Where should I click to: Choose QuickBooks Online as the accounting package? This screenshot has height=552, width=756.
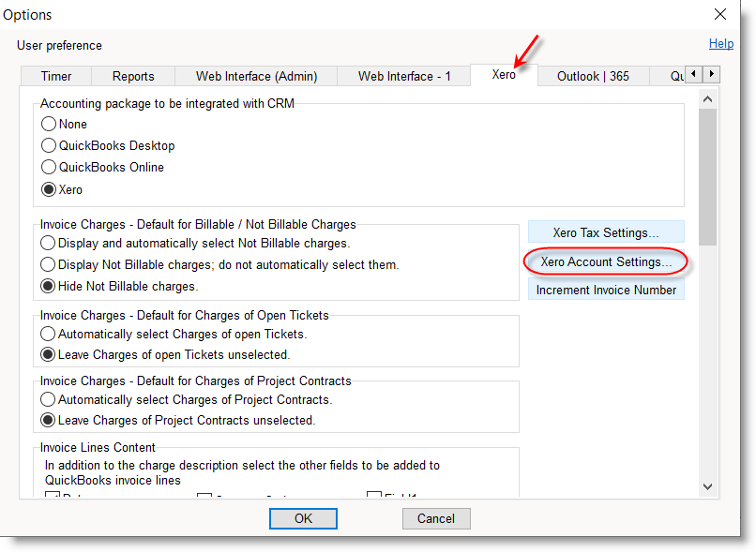pos(48,168)
